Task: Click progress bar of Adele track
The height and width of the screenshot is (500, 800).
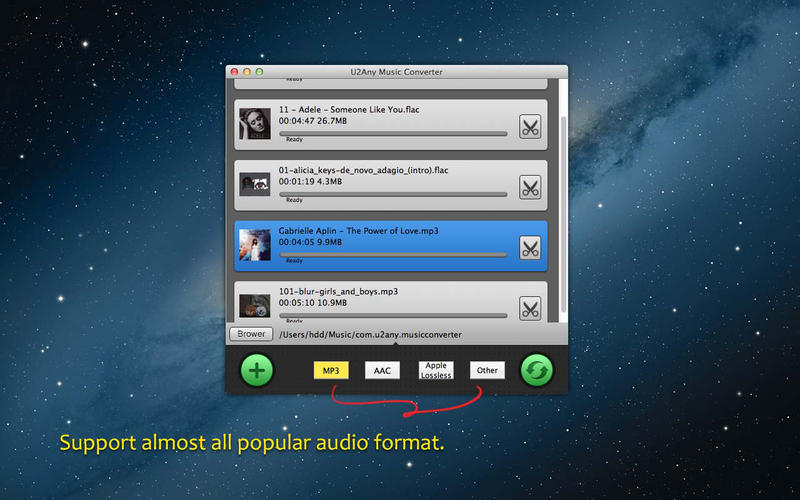Action: point(393,134)
